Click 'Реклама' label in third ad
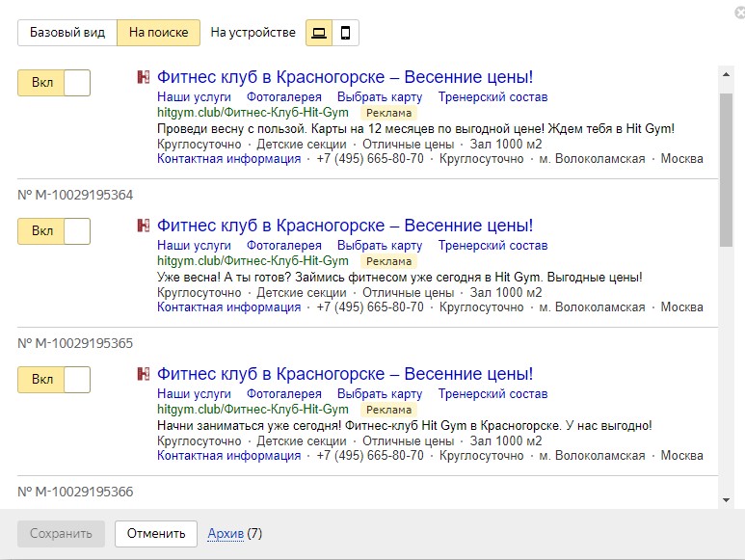This screenshot has width=745, height=560. (388, 410)
